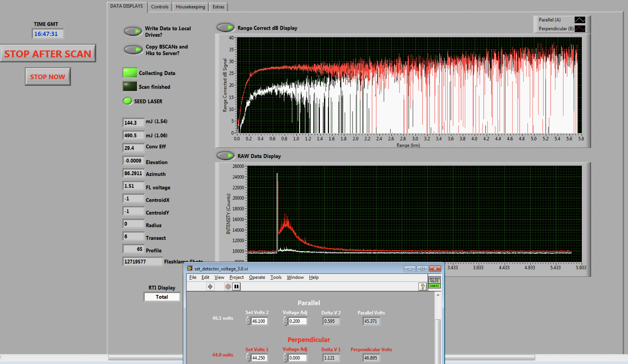
Task: Toggle the RAW Data Display switch
Action: tap(225, 156)
